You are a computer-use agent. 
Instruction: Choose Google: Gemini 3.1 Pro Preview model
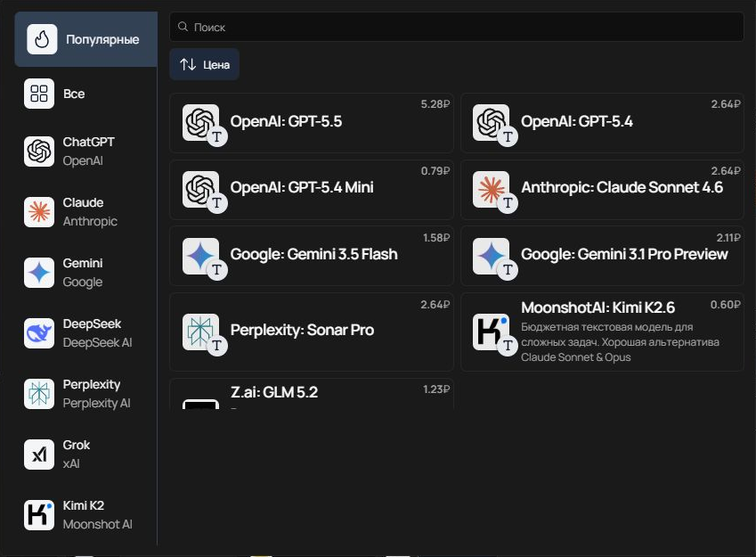point(602,256)
